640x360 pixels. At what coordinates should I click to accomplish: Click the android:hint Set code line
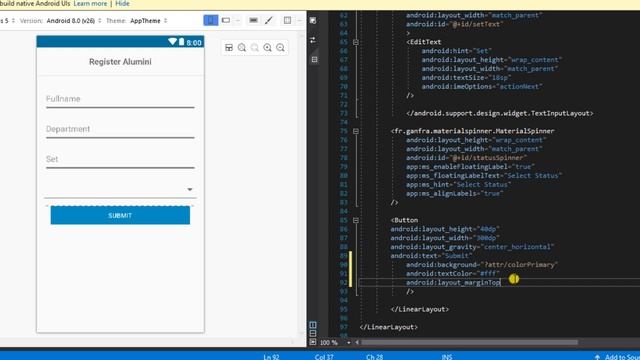tap(457, 51)
